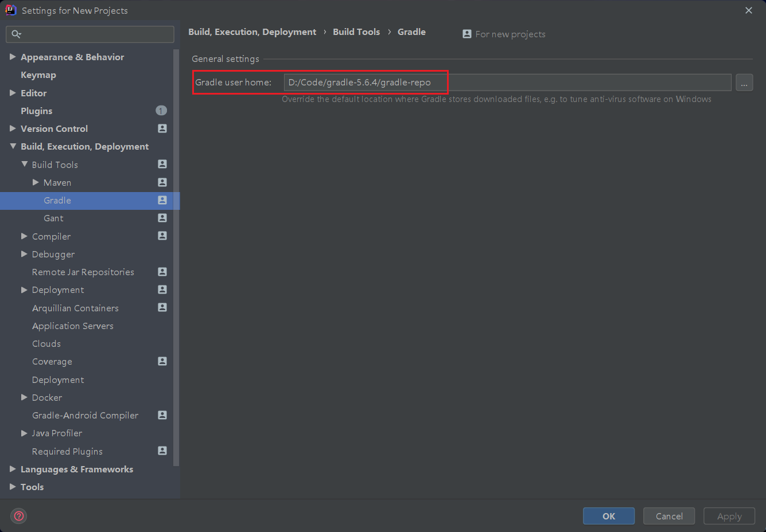Expand the Version Control arrow
This screenshot has height=532, width=766.
coord(13,128)
